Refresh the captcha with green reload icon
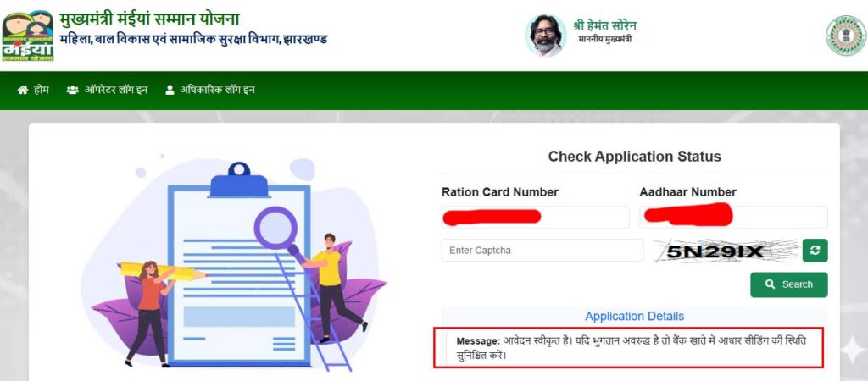The width and height of the screenshot is (868, 381). (x=815, y=251)
